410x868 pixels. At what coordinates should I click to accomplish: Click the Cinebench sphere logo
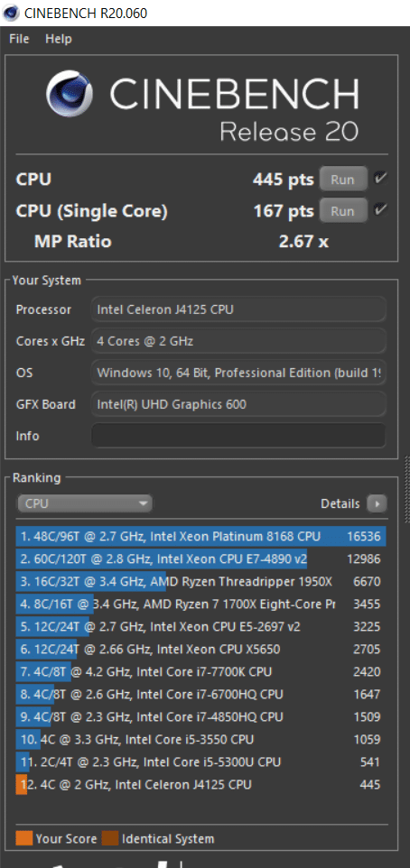[x=69, y=94]
